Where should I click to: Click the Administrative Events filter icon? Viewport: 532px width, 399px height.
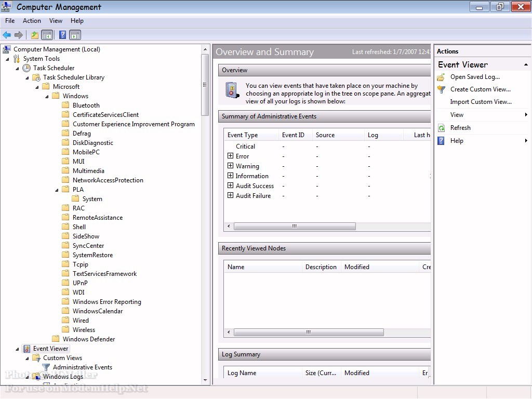(46, 367)
